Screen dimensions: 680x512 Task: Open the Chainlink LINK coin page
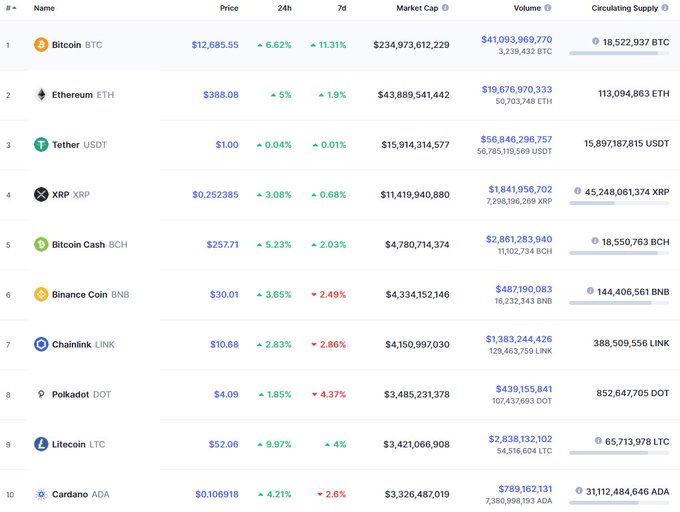[83, 344]
